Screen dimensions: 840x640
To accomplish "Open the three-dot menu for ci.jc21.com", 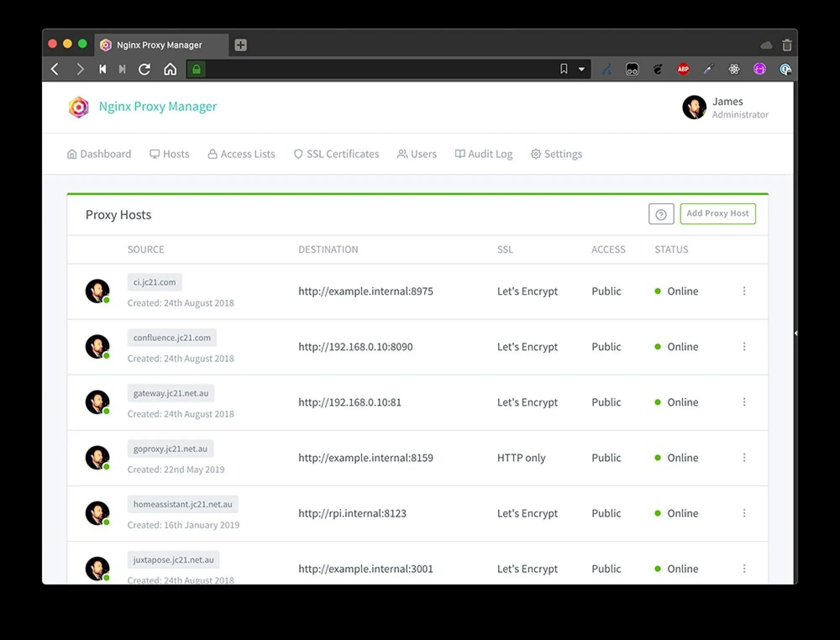I will pos(744,291).
